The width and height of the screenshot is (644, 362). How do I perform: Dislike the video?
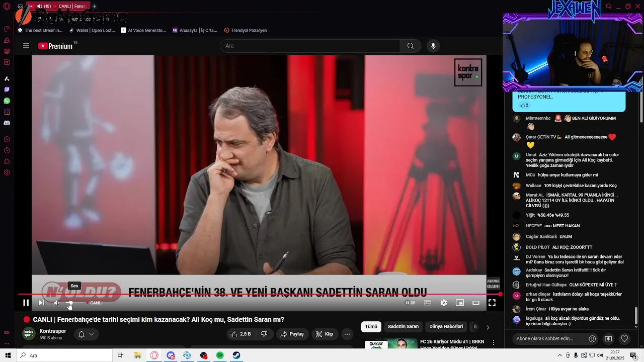(x=264, y=334)
